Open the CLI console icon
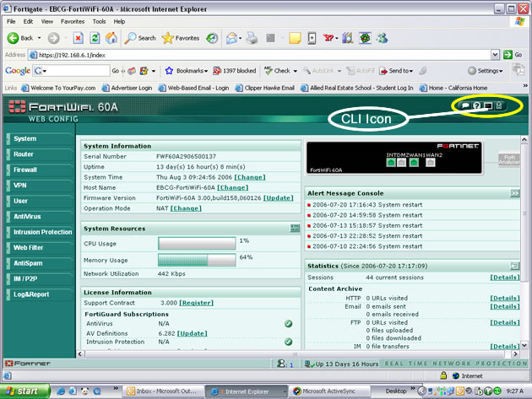The width and height of the screenshot is (532, 399). 488,105
